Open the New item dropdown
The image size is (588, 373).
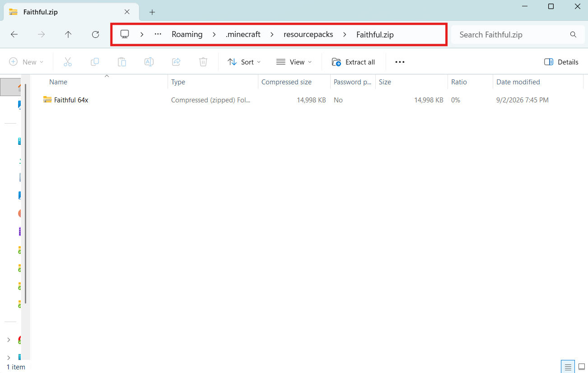(27, 62)
